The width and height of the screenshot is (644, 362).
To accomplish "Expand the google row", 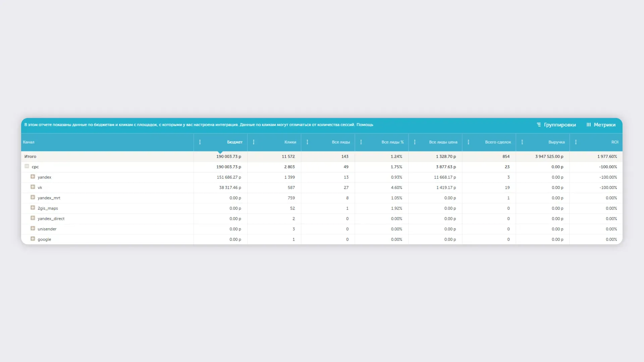I will (33, 239).
